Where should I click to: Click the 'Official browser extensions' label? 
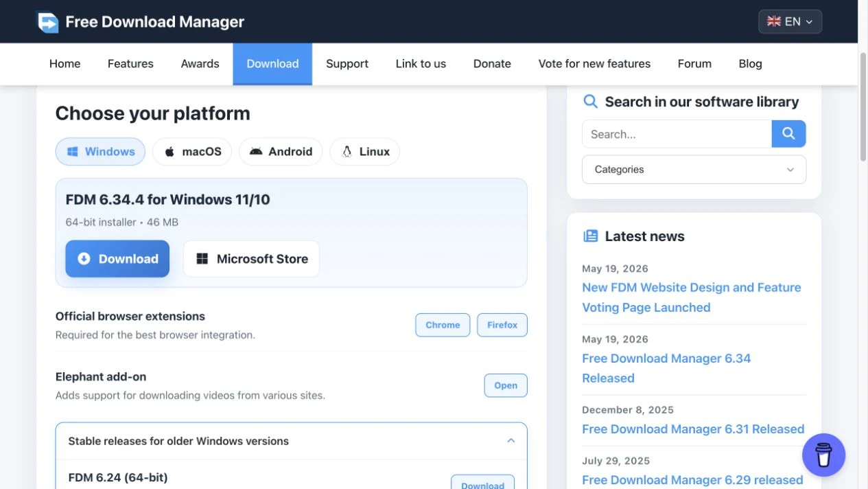(x=130, y=317)
